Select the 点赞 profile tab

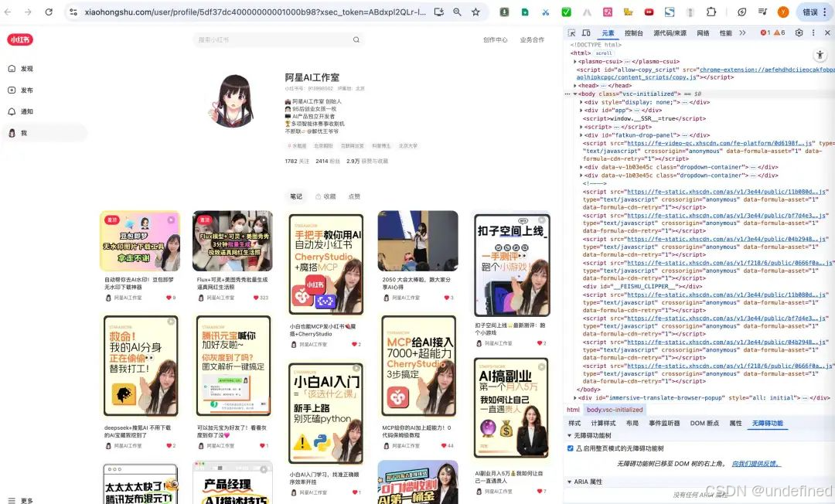coord(354,196)
